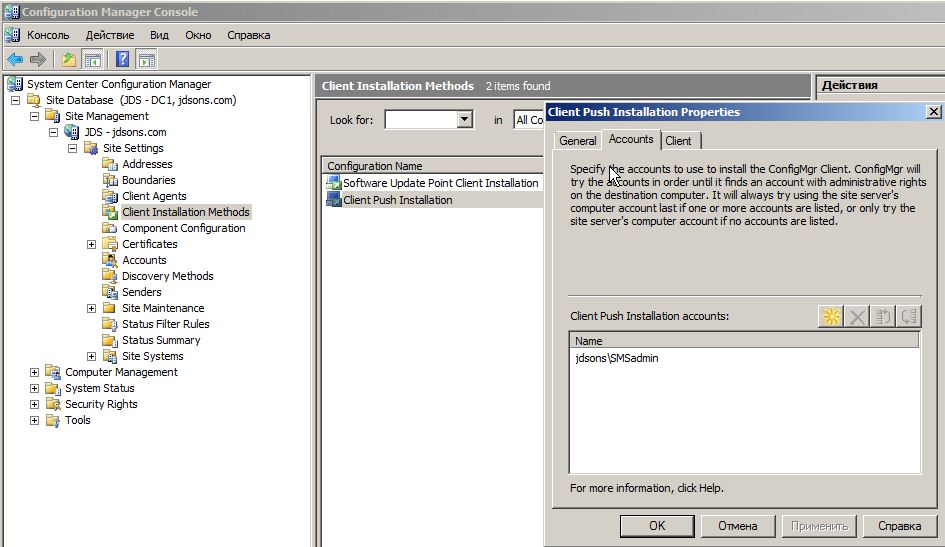Click the Forward arrow toolbar icon
Image resolution: width=945 pixels, height=547 pixels.
38,59
